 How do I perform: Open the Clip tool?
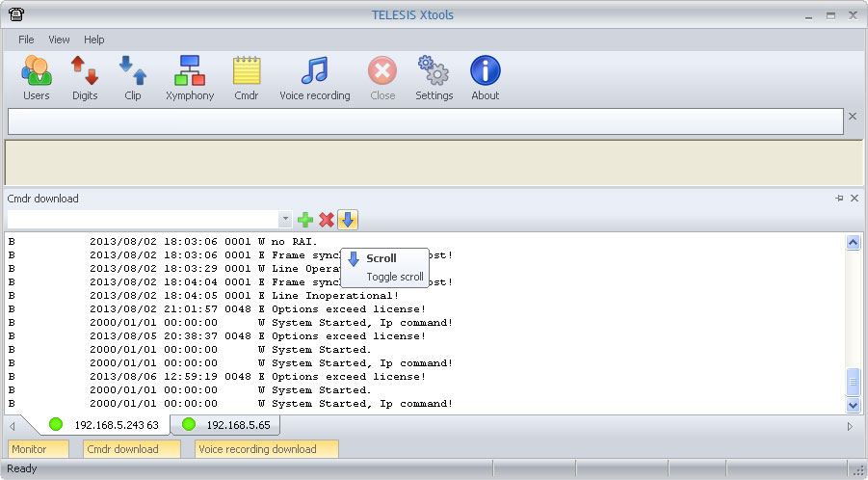click(132, 78)
